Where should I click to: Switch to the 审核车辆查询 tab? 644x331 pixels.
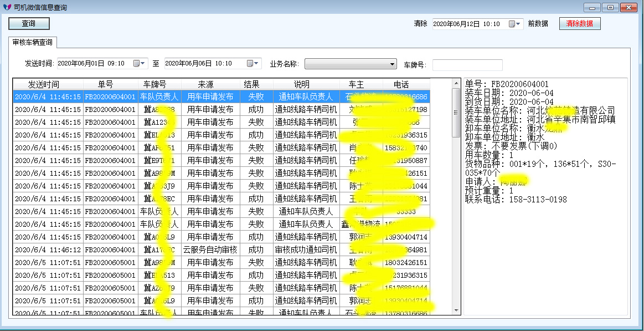point(33,42)
